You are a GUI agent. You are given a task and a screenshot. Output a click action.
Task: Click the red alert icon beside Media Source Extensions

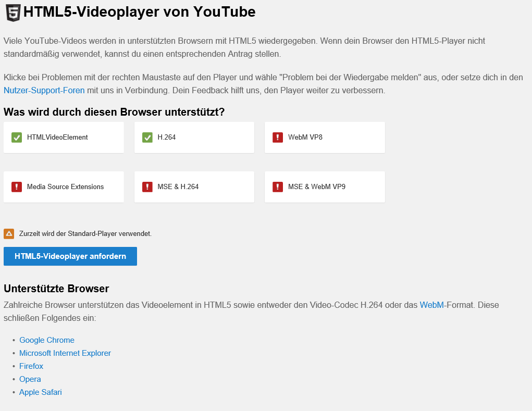coord(17,187)
